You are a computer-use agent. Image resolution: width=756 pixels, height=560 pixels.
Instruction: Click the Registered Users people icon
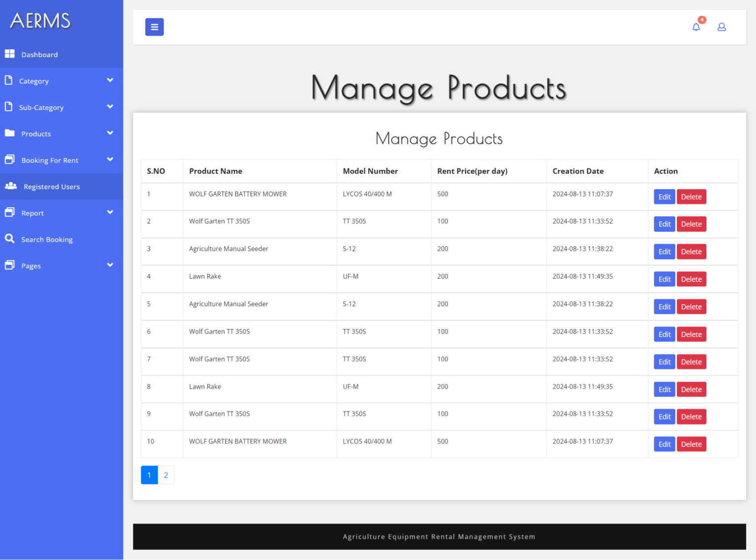coord(11,186)
